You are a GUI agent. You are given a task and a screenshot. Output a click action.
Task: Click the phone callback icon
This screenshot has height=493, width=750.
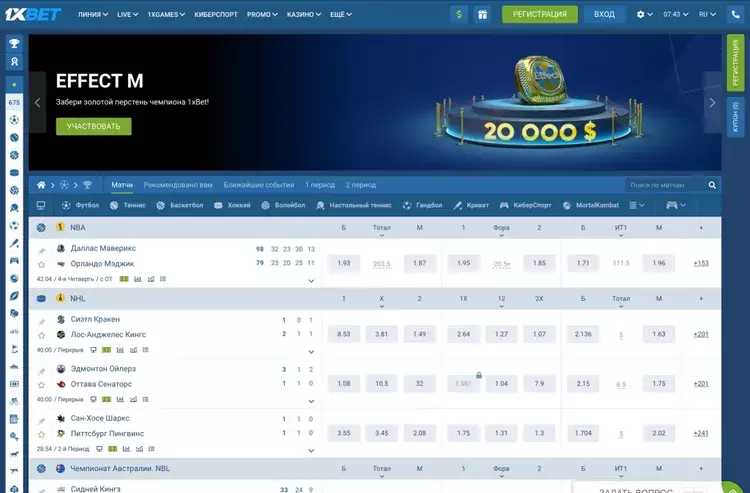pos(736,14)
